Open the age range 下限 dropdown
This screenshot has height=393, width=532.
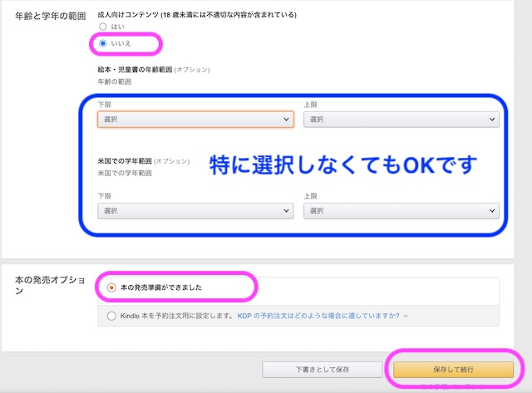tap(195, 120)
